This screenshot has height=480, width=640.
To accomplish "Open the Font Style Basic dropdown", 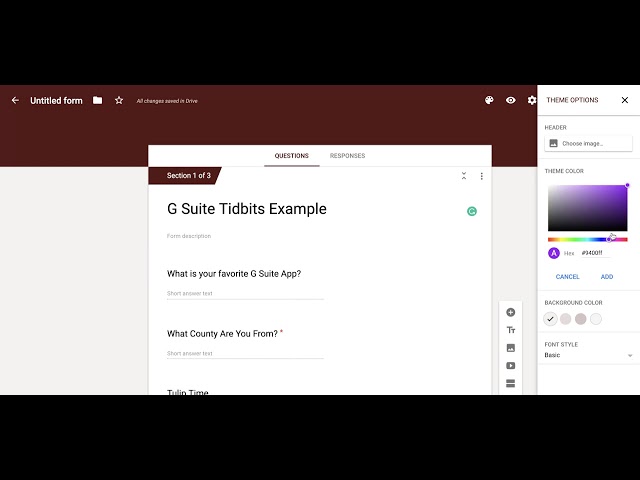I will [588, 355].
